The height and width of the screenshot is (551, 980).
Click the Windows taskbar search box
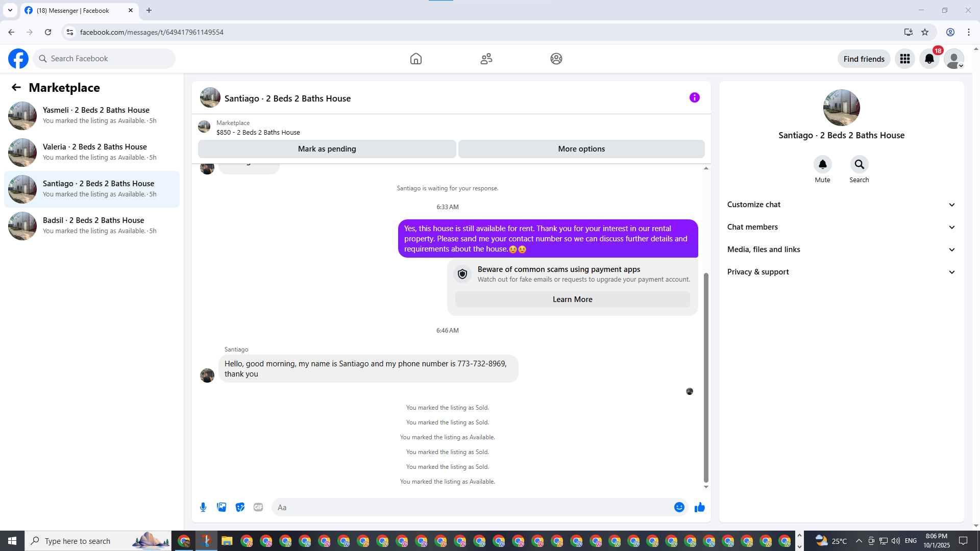click(x=98, y=541)
